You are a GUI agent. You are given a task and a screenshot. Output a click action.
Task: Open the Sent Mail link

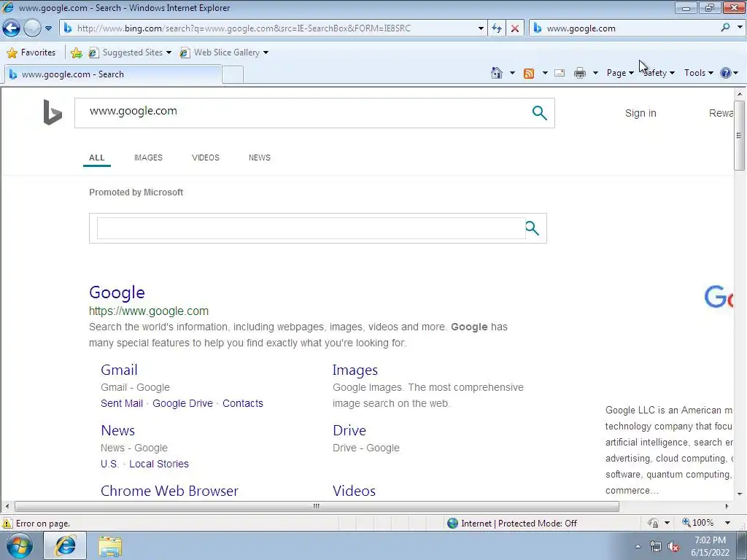[x=122, y=403]
